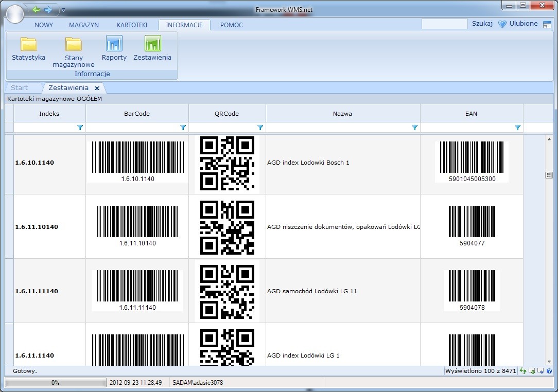Click the vertical scrollbar thumb

[x=549, y=175]
